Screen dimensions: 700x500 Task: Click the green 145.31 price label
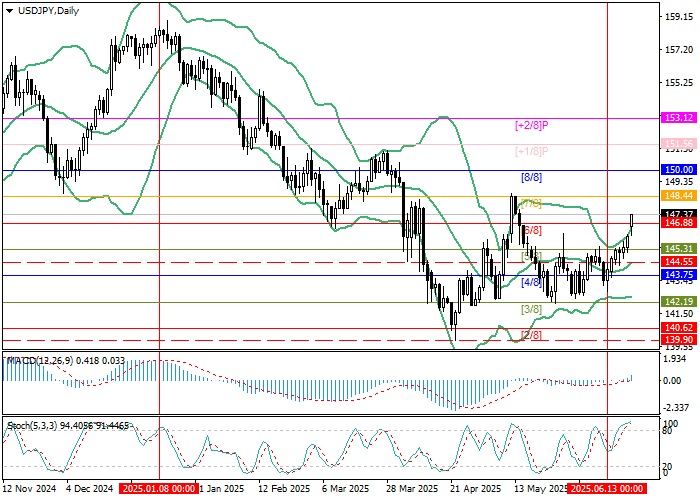[x=679, y=249]
